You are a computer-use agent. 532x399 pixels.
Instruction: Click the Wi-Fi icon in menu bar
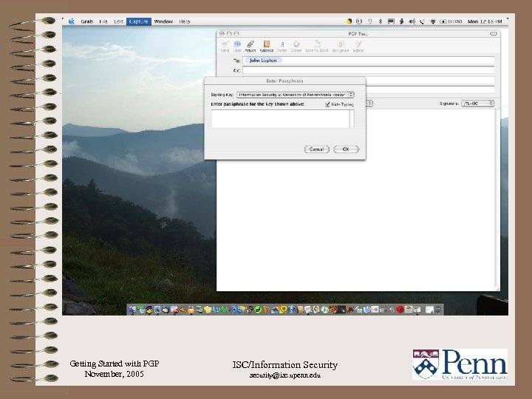coord(433,21)
